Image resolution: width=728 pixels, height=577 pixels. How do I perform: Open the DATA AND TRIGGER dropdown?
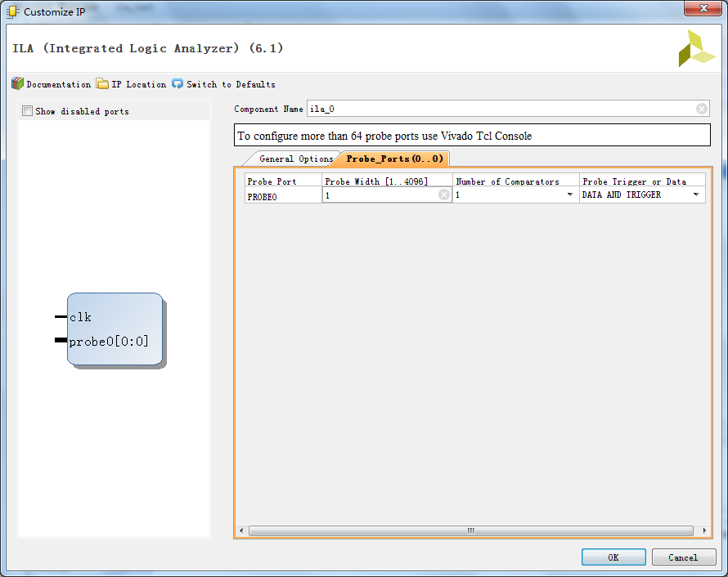pyautogui.click(x=696, y=195)
